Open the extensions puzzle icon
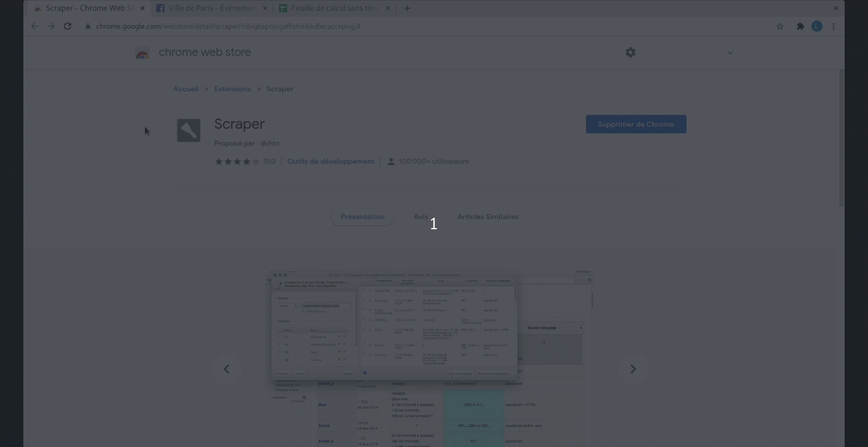Viewport: 868px width, 447px height. (800, 26)
